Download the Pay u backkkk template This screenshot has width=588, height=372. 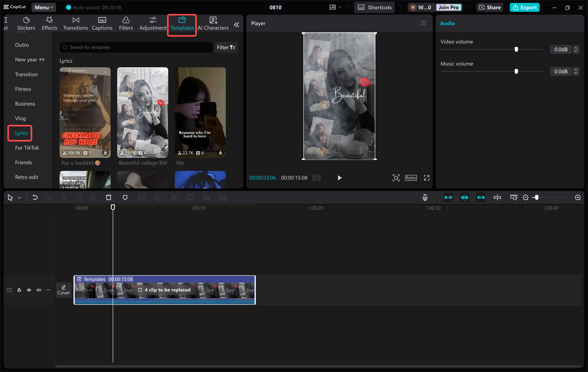[x=105, y=152]
